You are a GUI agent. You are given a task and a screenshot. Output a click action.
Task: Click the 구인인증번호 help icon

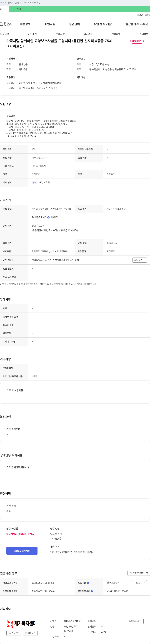point(92,591)
